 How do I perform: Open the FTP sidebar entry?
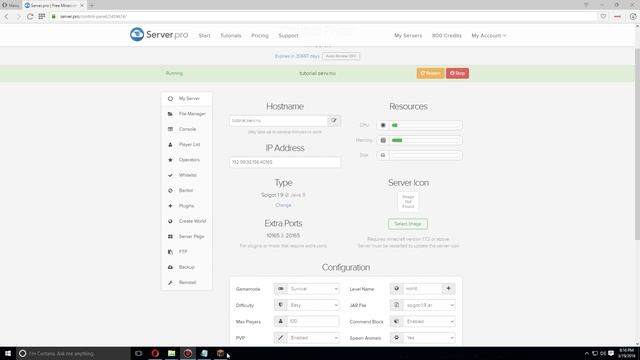(x=187, y=252)
